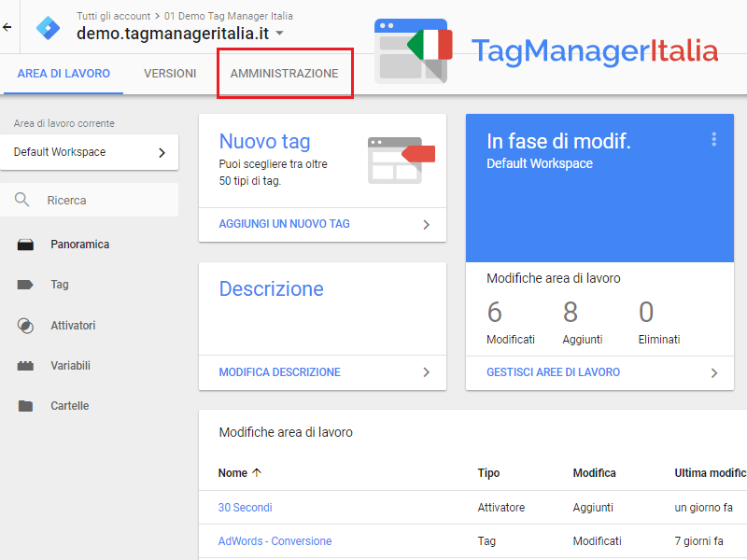Switch to the Versioni tab
This screenshot has width=747, height=560.
pyautogui.click(x=169, y=73)
